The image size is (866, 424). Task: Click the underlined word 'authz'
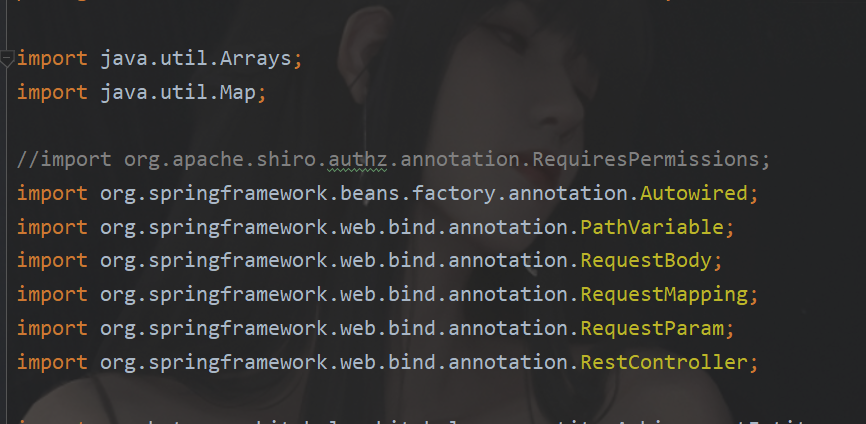[x=357, y=160]
